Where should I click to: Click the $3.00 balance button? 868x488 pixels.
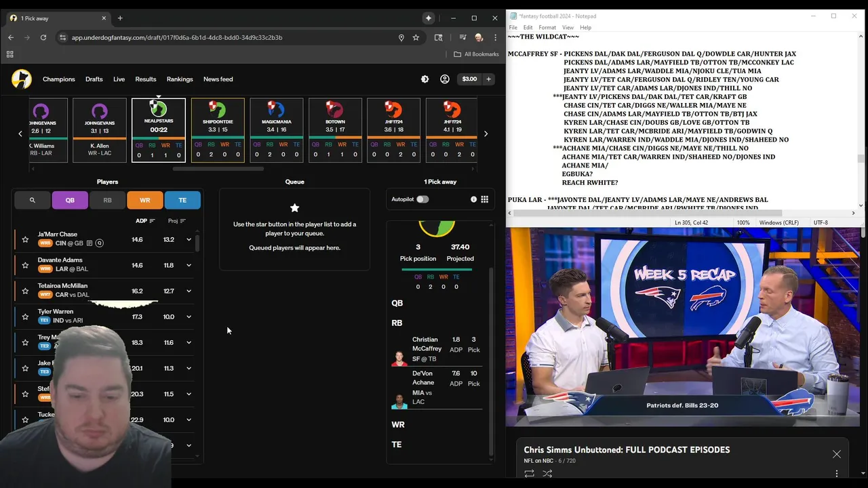coord(469,79)
